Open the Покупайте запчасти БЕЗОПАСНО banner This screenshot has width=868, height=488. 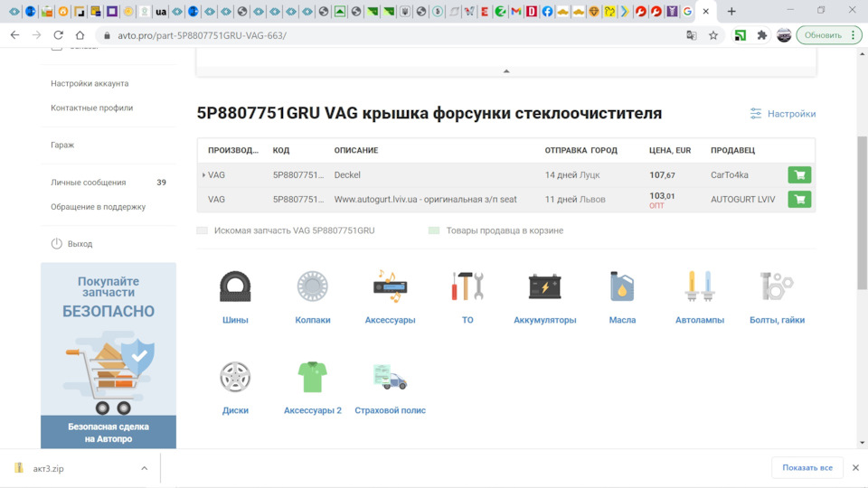point(108,355)
